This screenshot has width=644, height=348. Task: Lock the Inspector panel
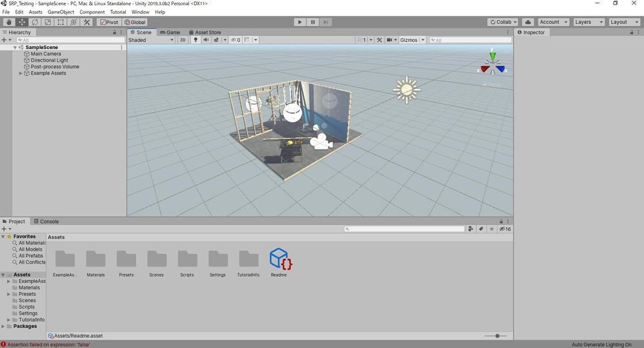click(x=632, y=32)
